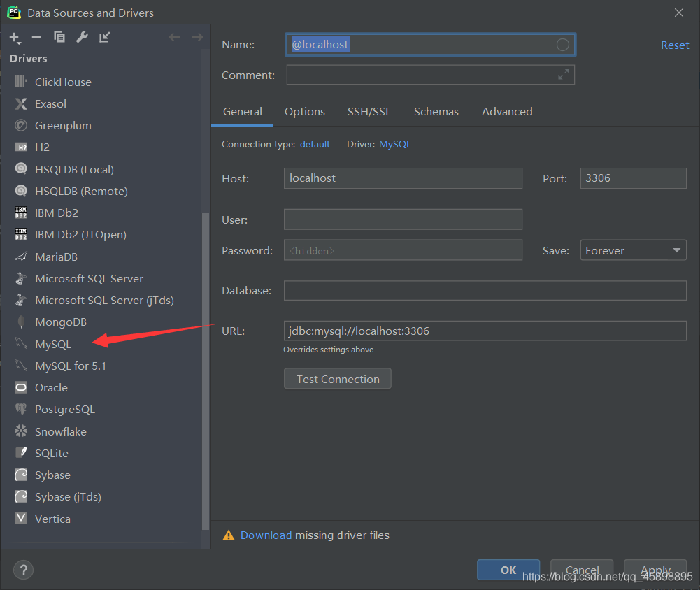Click the warning triangle icon
The width and height of the screenshot is (700, 590).
pos(229,535)
